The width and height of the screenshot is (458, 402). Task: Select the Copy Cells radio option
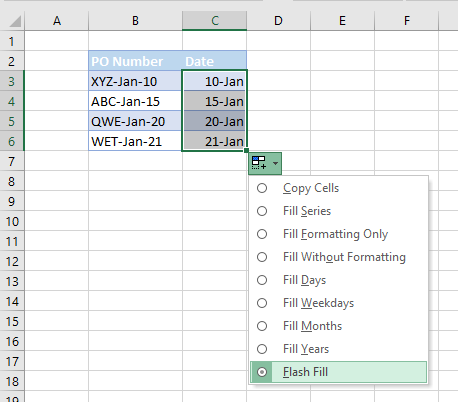pyautogui.click(x=338, y=188)
